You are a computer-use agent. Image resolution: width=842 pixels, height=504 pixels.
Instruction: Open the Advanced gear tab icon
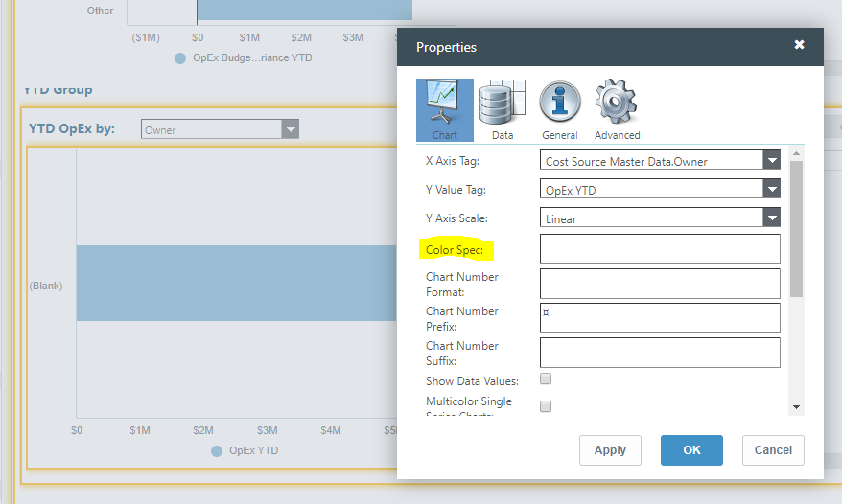[617, 110]
